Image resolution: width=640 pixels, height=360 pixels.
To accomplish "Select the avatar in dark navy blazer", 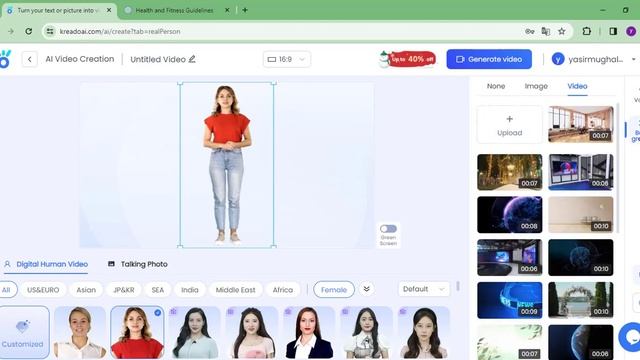I will click(x=309, y=333).
